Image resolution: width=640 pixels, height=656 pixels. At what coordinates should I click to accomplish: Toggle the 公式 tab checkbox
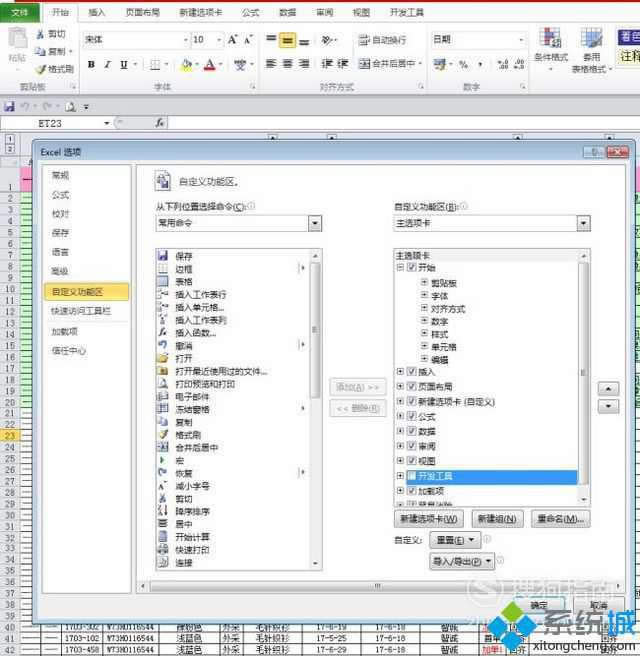pos(412,416)
